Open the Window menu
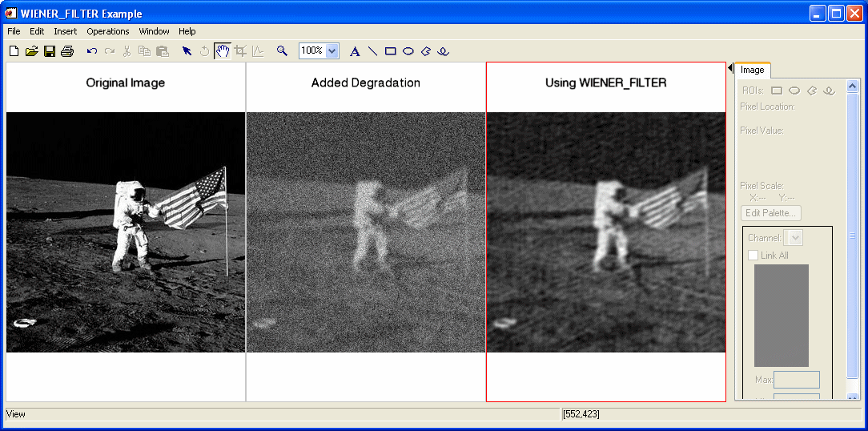The image size is (868, 431). (154, 31)
